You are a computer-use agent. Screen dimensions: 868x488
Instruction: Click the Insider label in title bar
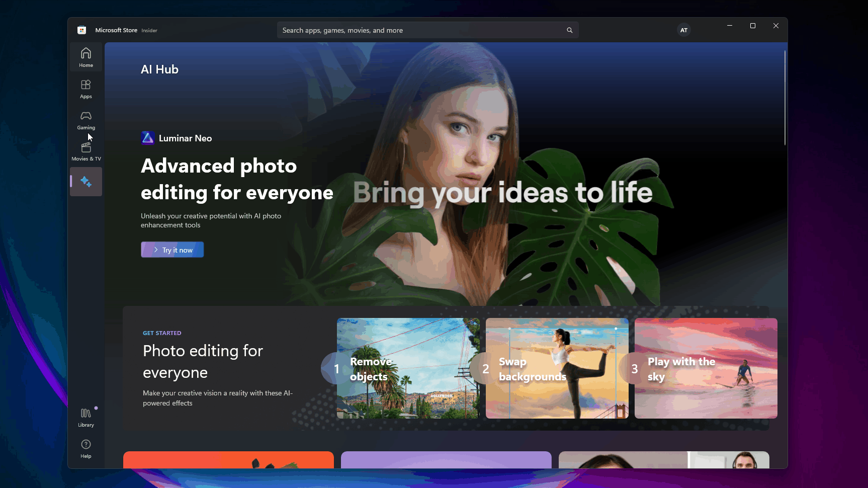click(149, 31)
